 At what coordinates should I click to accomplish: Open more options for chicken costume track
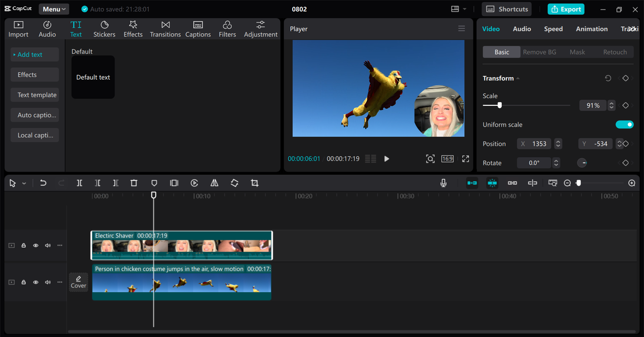pos(60,282)
